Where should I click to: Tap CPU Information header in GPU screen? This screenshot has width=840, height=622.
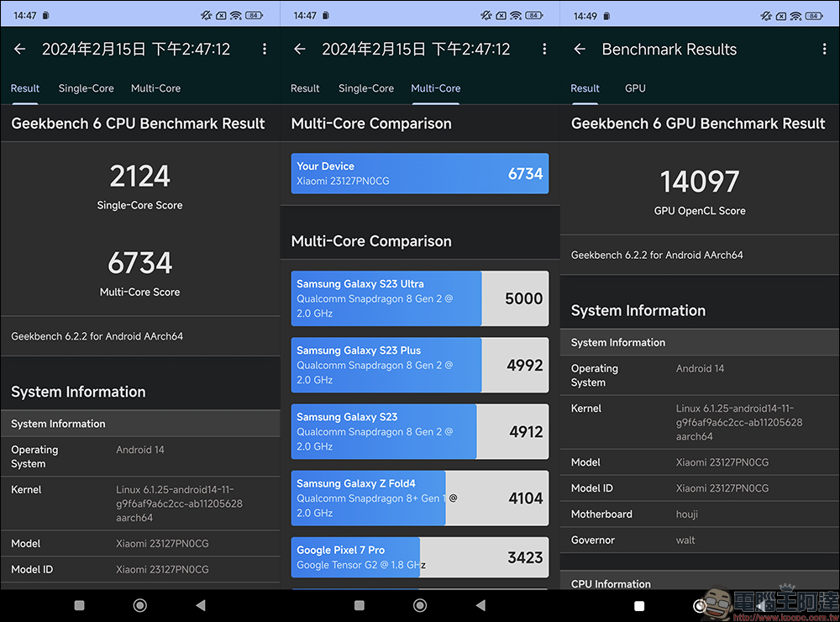tap(611, 583)
